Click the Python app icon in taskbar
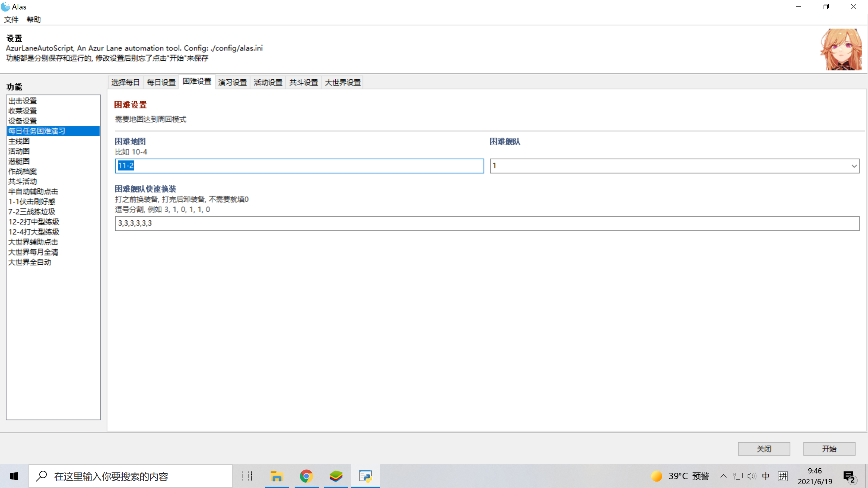Image resolution: width=868 pixels, height=488 pixels. click(366, 476)
